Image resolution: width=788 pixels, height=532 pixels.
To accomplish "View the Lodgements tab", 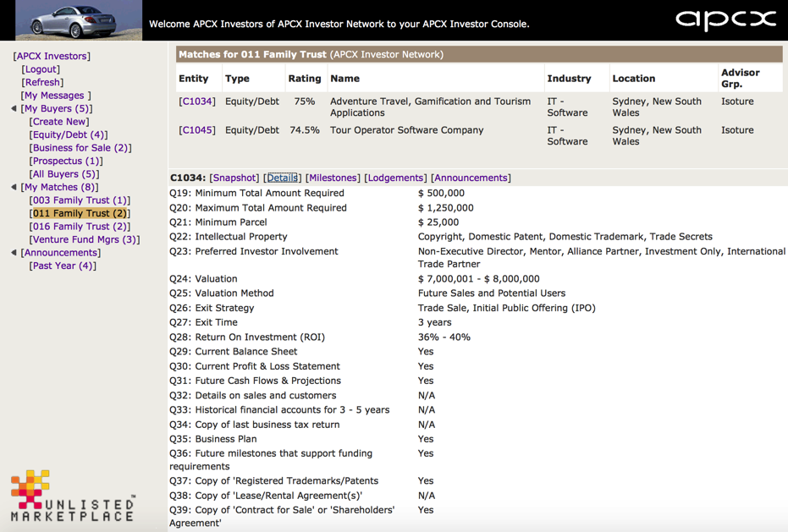I will click(x=395, y=178).
